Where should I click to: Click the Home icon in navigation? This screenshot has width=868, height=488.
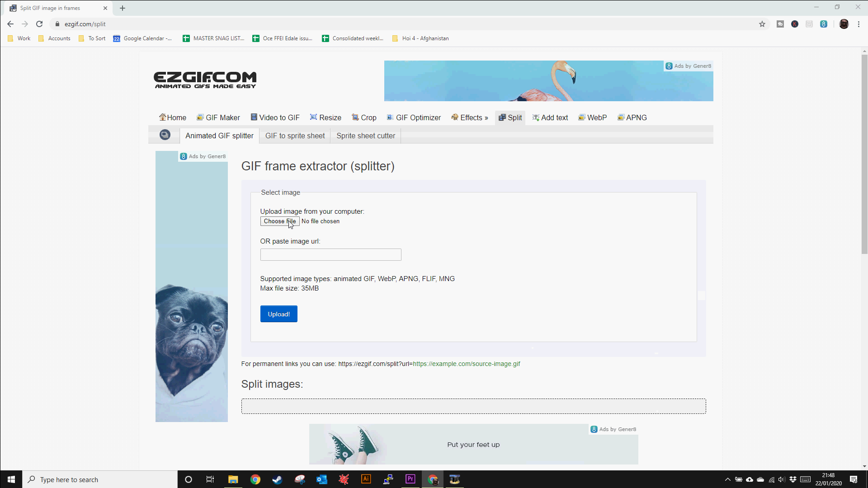(x=163, y=117)
